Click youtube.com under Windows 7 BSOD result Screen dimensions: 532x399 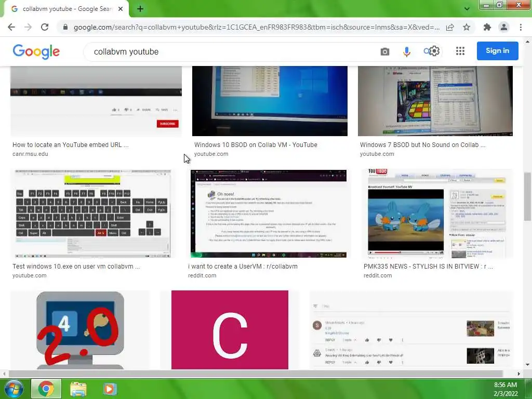point(377,154)
